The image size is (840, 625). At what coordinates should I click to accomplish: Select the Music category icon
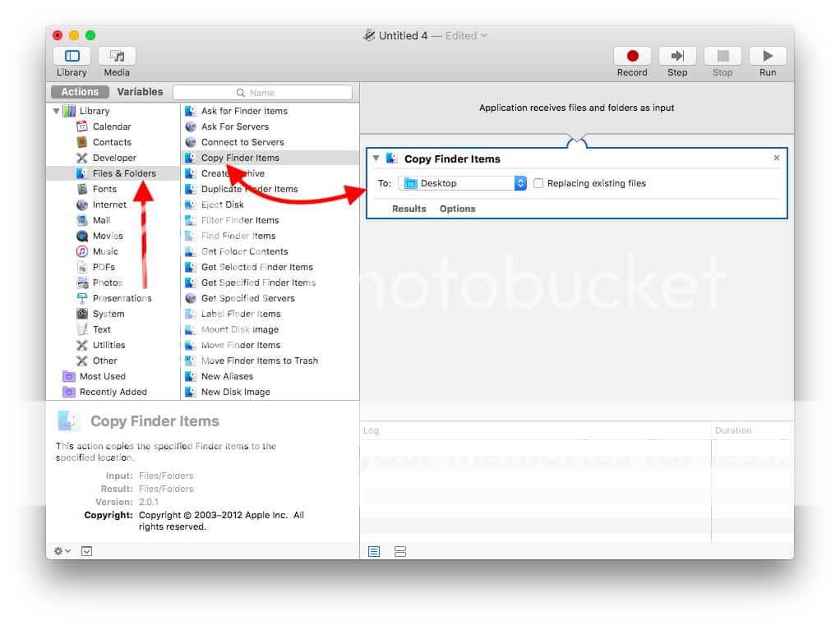pos(82,251)
